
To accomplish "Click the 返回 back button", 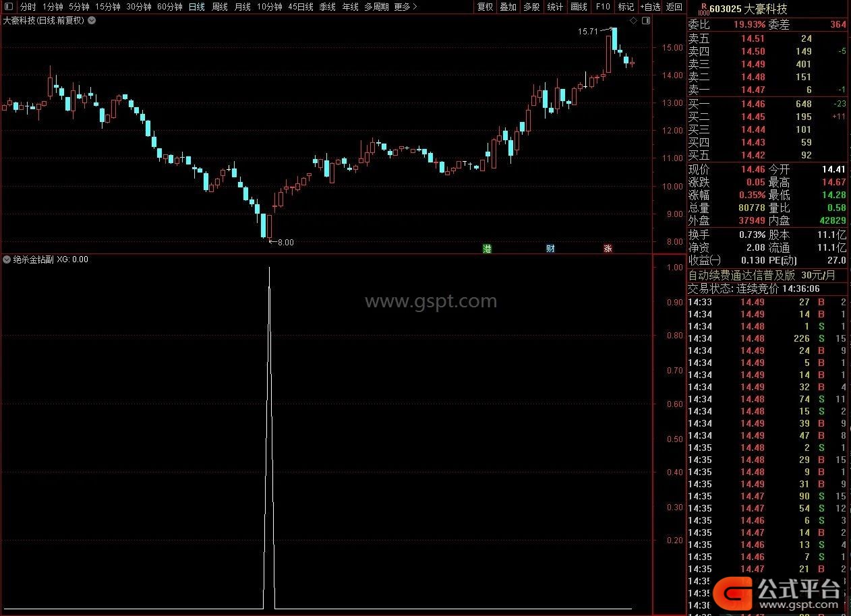I will 674,7.
